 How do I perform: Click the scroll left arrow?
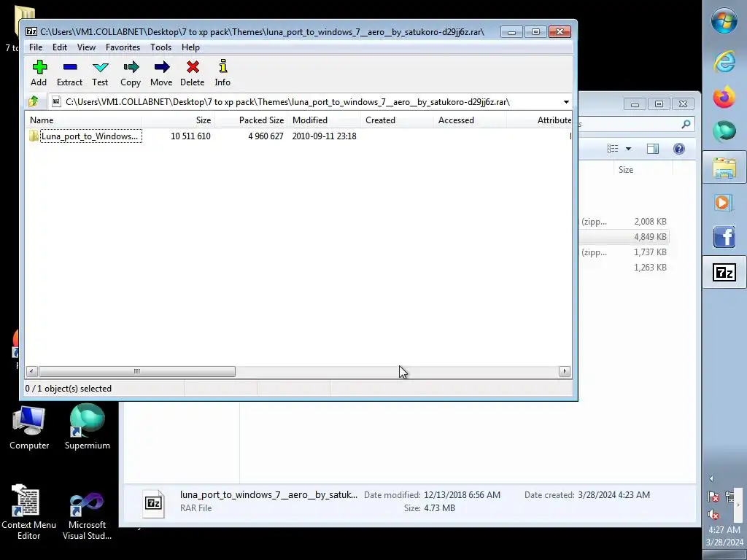[x=32, y=371]
